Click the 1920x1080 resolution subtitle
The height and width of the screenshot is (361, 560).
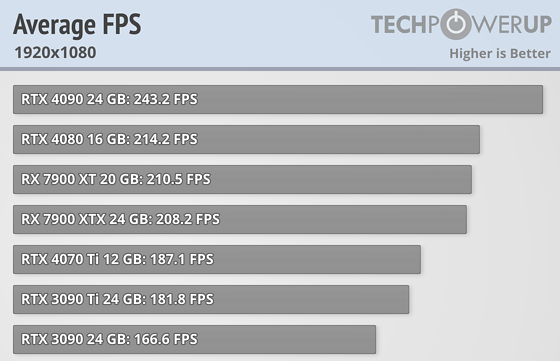55,53
